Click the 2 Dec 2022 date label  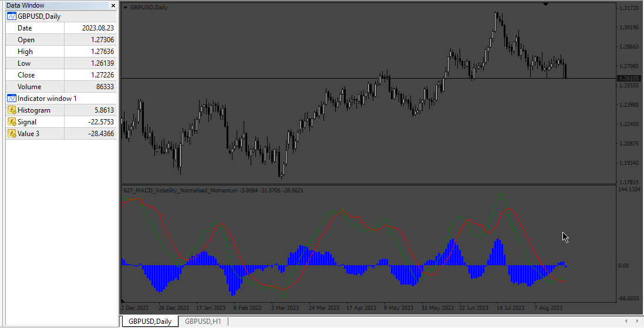(x=134, y=307)
